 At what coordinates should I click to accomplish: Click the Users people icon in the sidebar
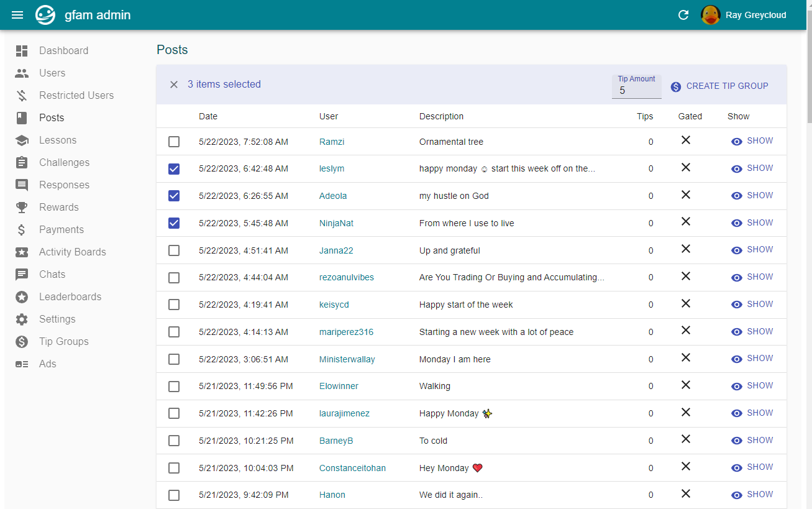pos(22,73)
